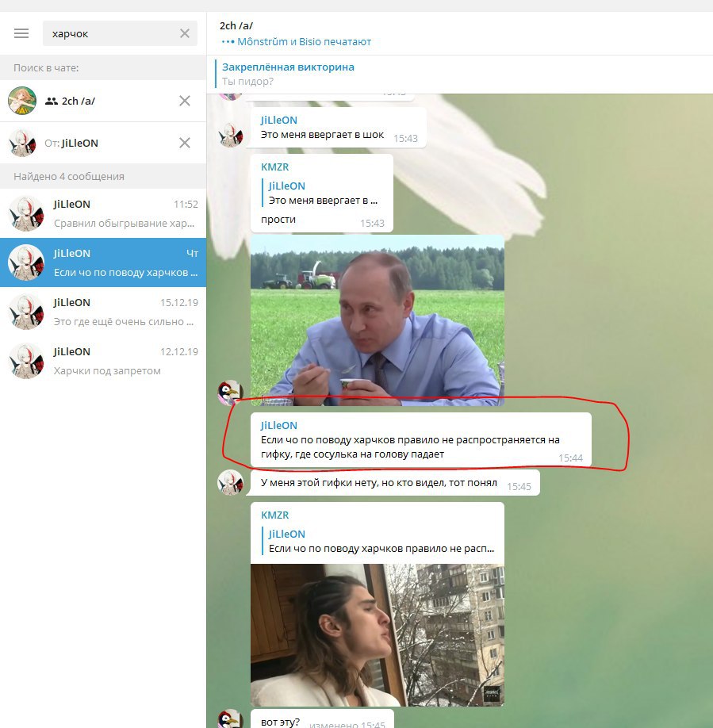Open JiLleON avatar in the 15.12.19 search result
713x728 pixels.
(26, 312)
